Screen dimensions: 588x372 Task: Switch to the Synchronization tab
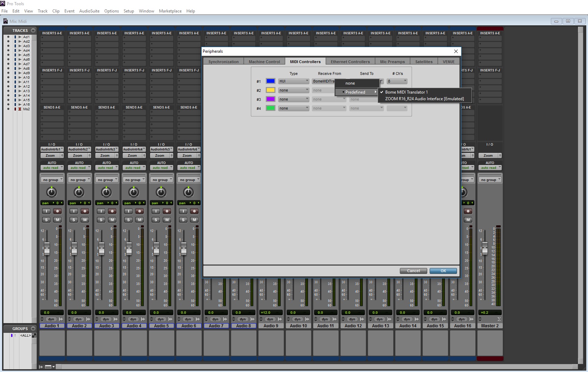tap(223, 62)
